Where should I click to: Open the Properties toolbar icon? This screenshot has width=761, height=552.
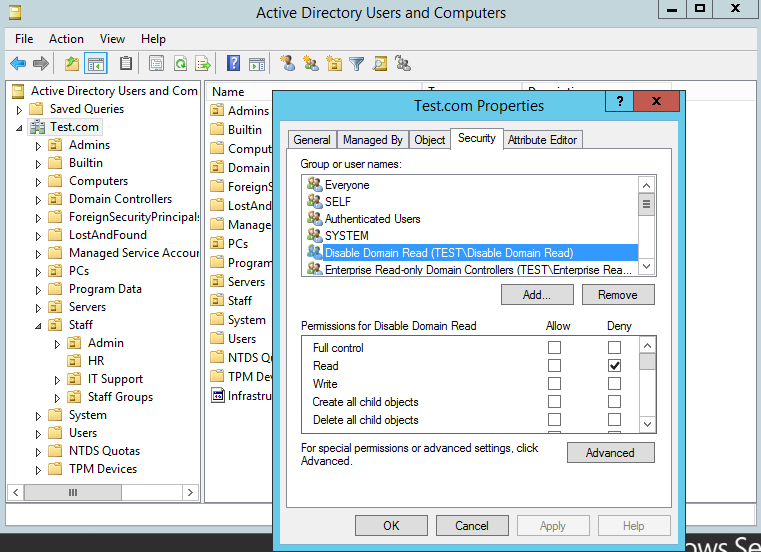tap(156, 63)
